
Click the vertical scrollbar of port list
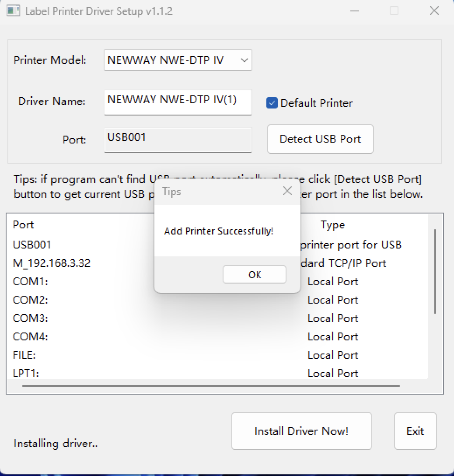435,272
